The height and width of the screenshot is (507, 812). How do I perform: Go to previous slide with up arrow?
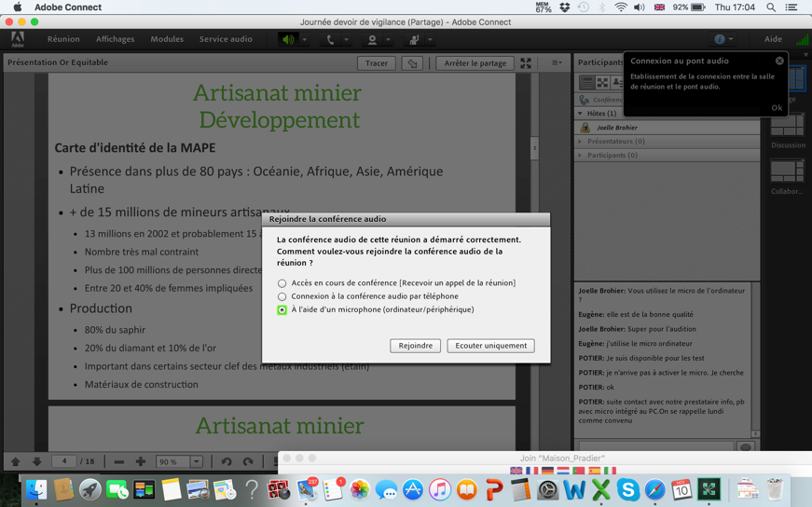coord(16,461)
